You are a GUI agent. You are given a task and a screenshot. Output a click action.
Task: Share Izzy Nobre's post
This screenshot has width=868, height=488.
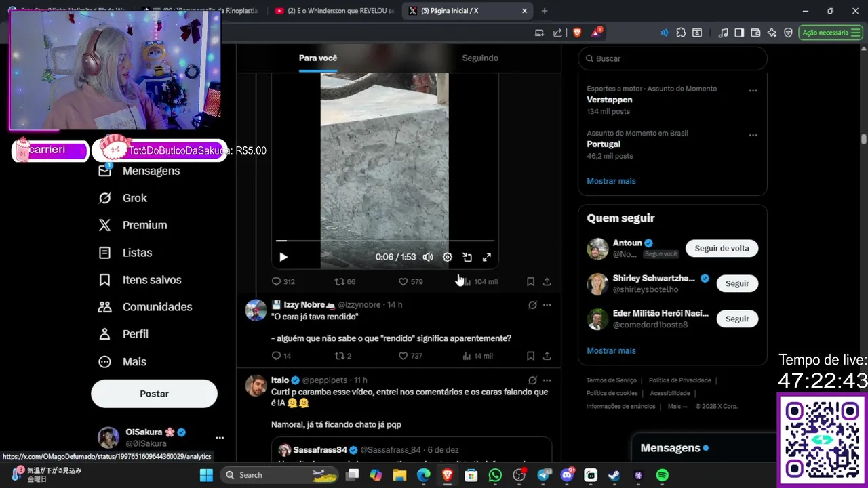(547, 356)
